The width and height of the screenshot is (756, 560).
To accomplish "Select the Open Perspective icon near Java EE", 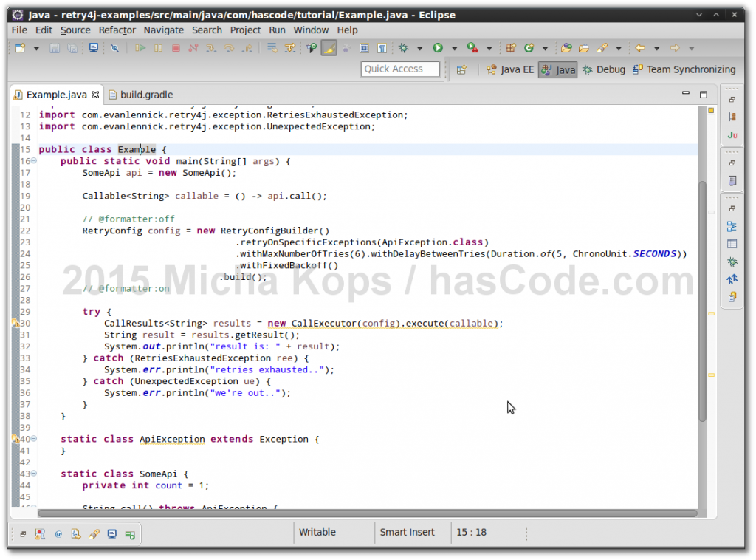I will [460, 69].
